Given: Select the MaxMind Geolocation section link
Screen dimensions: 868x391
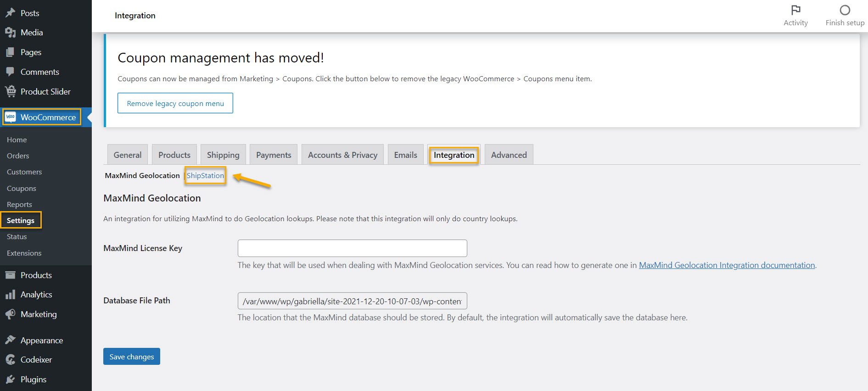Looking at the screenshot, I should tap(142, 175).
